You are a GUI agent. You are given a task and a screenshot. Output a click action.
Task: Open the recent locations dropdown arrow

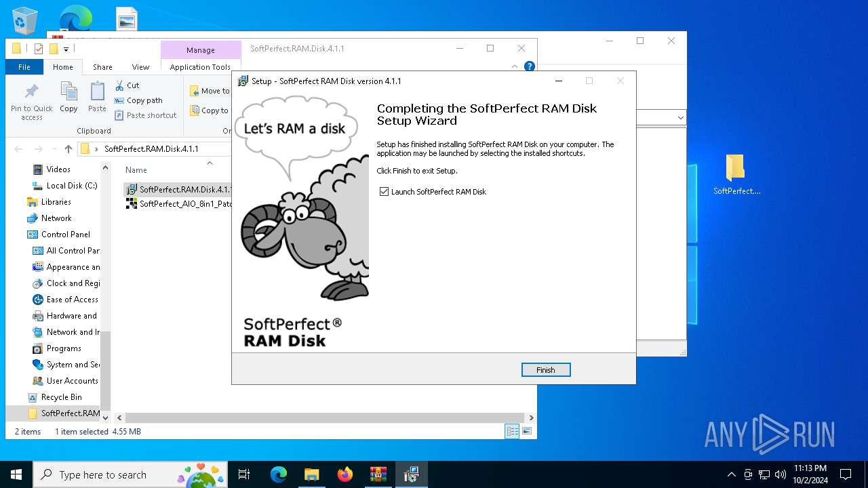[54, 150]
